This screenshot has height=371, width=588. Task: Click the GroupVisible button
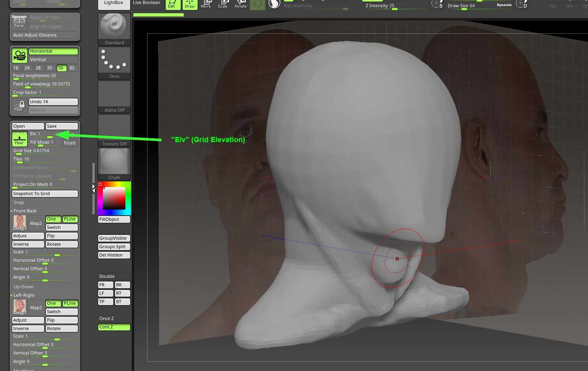click(114, 238)
